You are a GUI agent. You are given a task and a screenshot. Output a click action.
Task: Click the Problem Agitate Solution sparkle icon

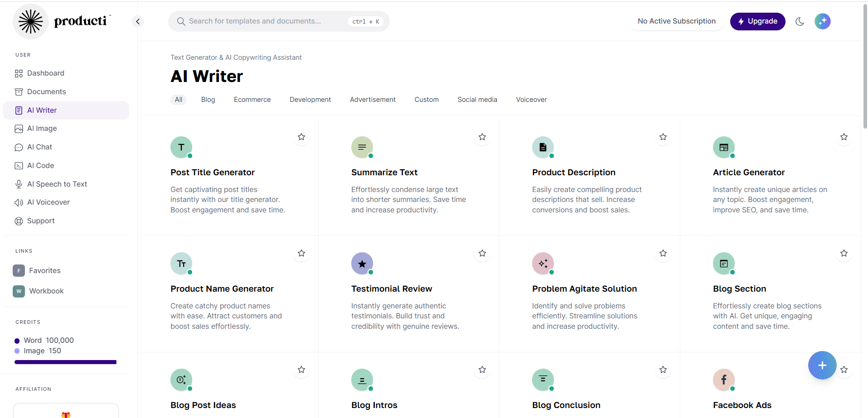(x=543, y=264)
